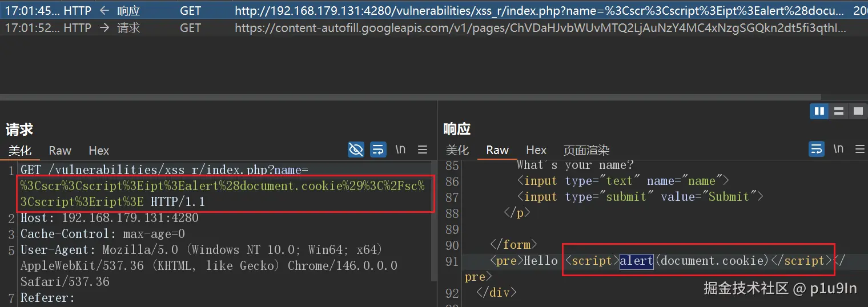Click response line number 88

coord(452,213)
